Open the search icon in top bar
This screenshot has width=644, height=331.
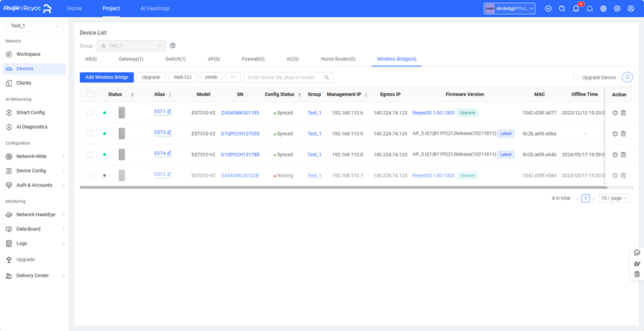(562, 9)
